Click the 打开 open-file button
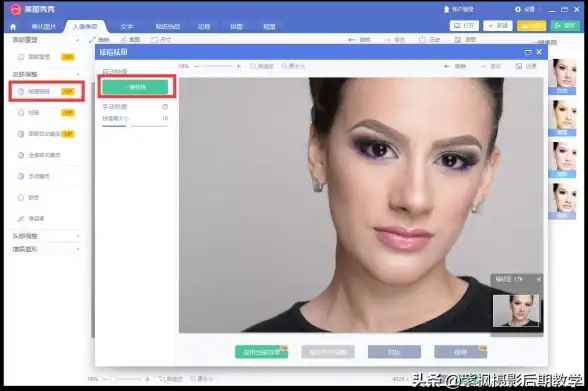Screen dimensions: 588x391 point(464,26)
